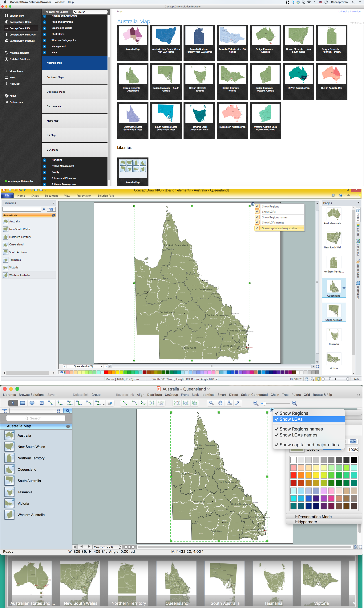Collapse the Maps category in Solution Browser

tap(45, 52)
